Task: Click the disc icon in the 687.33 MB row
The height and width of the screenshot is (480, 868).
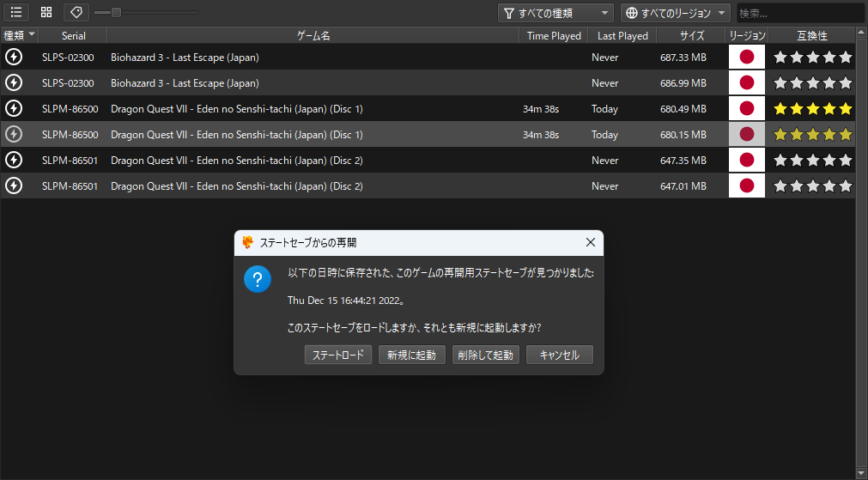Action: pyautogui.click(x=14, y=57)
